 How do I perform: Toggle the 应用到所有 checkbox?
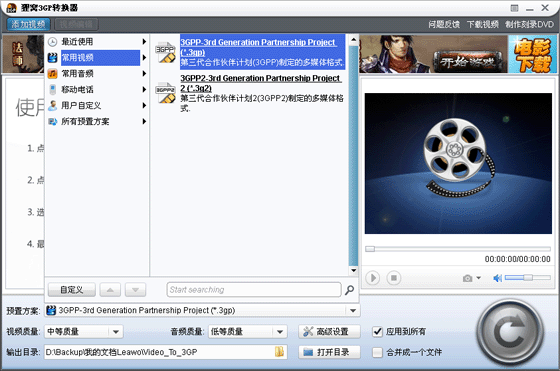[x=378, y=332]
